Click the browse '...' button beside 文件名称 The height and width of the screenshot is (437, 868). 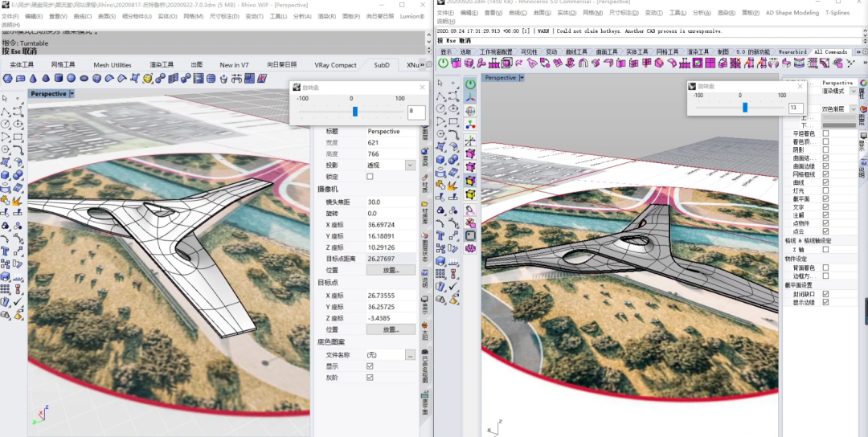[410, 355]
